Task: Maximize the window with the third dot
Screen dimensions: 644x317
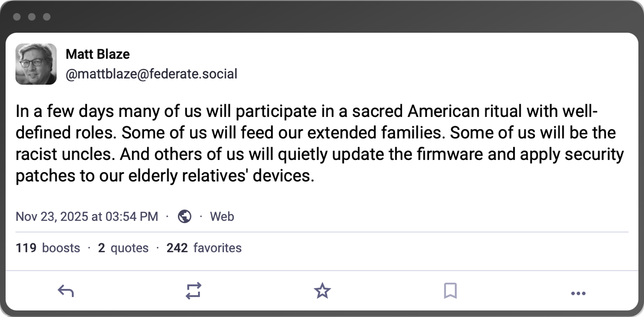Action: pyautogui.click(x=47, y=17)
